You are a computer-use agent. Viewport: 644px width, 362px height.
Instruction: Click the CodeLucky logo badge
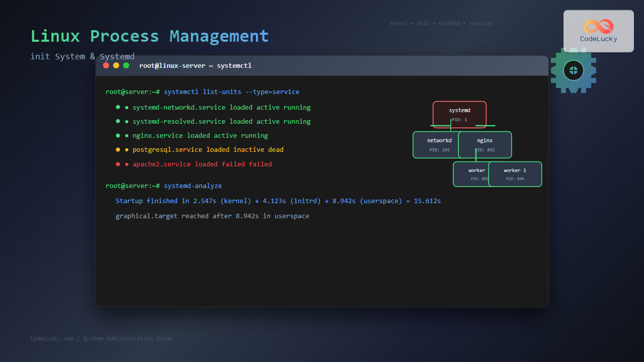point(598,31)
